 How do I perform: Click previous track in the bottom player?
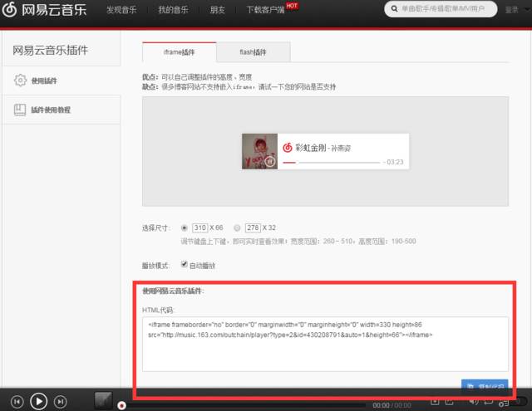click(x=17, y=402)
